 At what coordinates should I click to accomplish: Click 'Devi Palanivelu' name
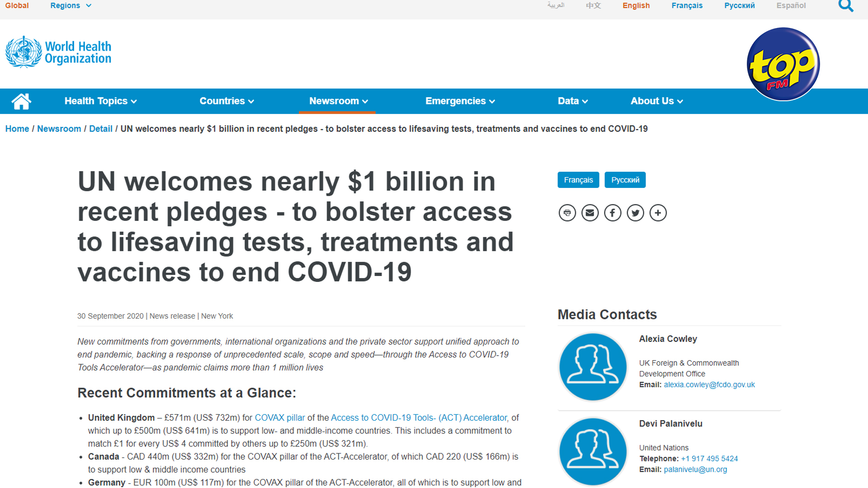click(670, 424)
